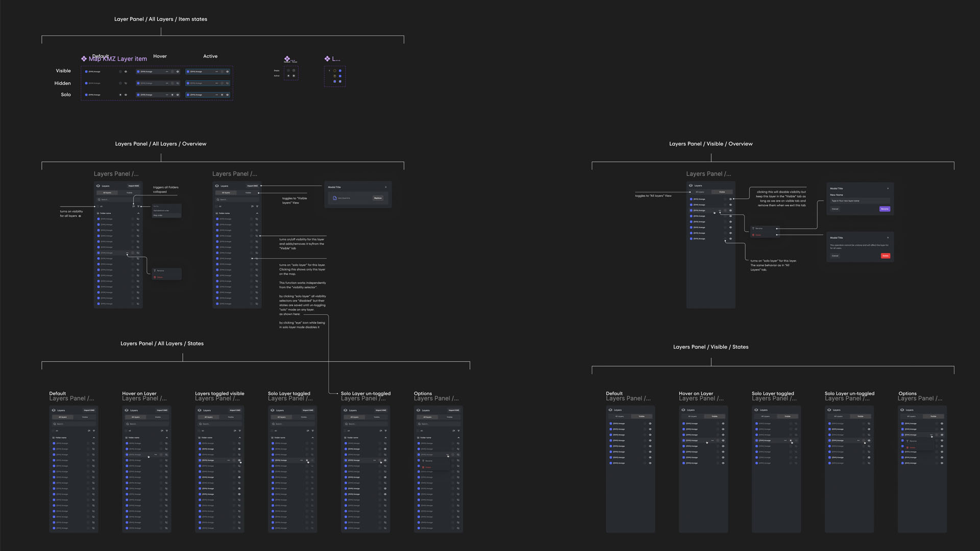Click eye icon in Visible Default layer item
Screen dimensions: 980x551
[x=126, y=71]
